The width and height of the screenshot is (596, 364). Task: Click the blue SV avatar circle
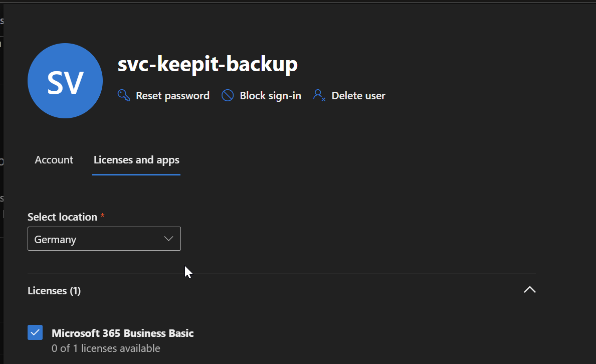(65, 81)
